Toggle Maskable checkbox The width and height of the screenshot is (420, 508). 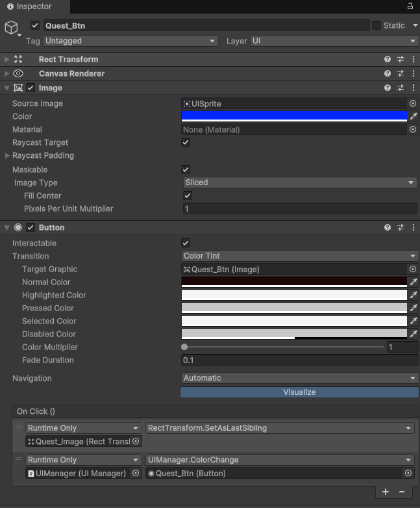(186, 170)
